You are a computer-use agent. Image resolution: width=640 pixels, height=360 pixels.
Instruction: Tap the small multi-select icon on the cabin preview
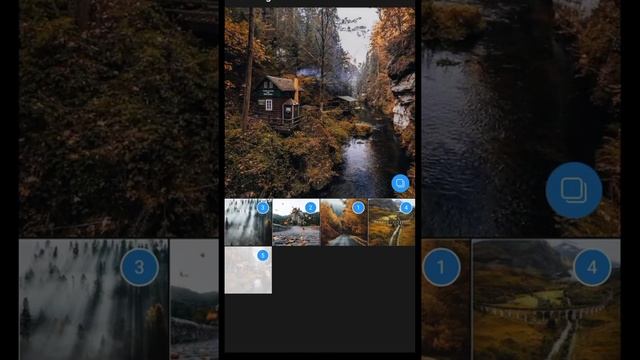coord(400,183)
